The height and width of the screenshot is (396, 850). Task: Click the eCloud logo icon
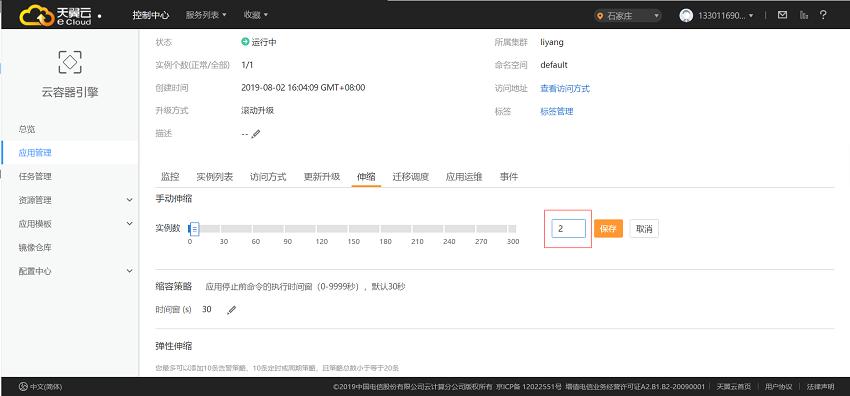(x=55, y=15)
